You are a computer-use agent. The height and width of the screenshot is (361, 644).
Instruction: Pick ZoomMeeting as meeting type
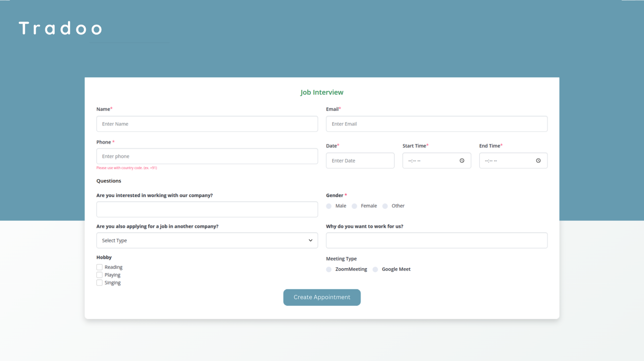point(329,269)
